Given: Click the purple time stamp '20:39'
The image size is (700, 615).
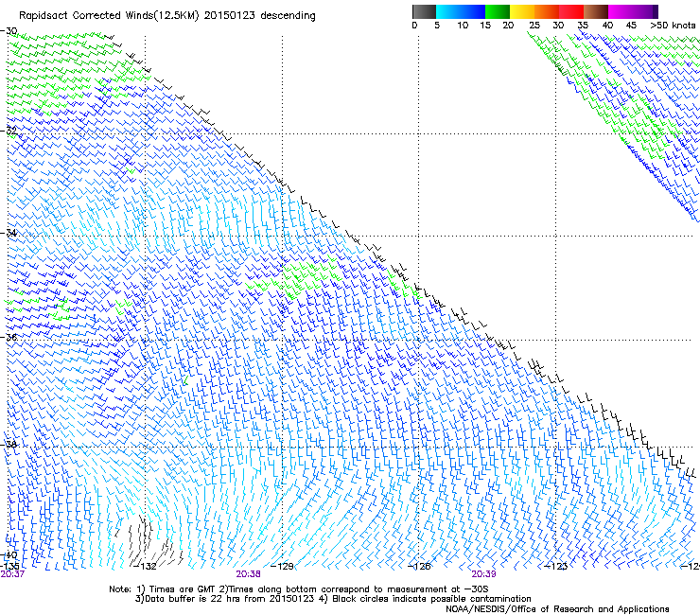Looking at the screenshot, I should [x=484, y=574].
